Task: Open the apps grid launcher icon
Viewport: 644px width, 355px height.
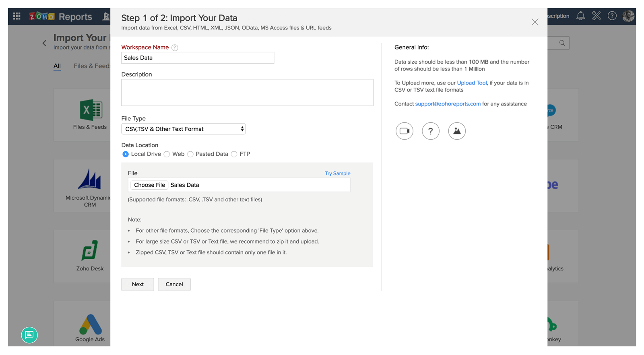Action: 17,16
